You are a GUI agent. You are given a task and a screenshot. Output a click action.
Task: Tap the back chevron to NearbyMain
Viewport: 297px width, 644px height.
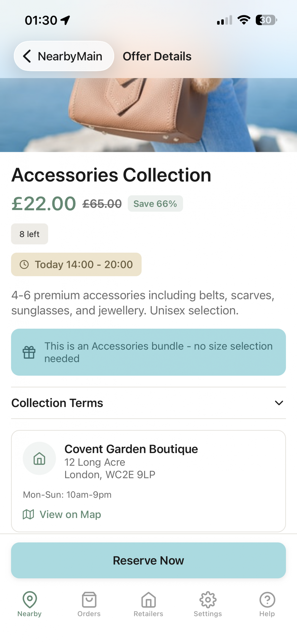(x=27, y=56)
